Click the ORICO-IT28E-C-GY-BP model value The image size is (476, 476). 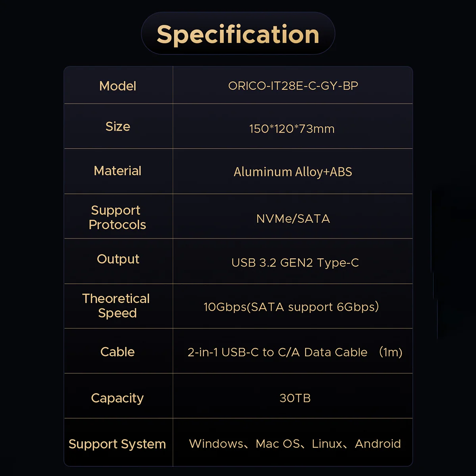tap(293, 86)
